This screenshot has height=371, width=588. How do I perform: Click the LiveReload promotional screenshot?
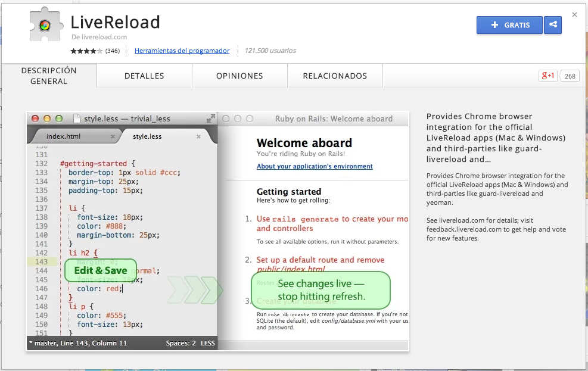217,231
